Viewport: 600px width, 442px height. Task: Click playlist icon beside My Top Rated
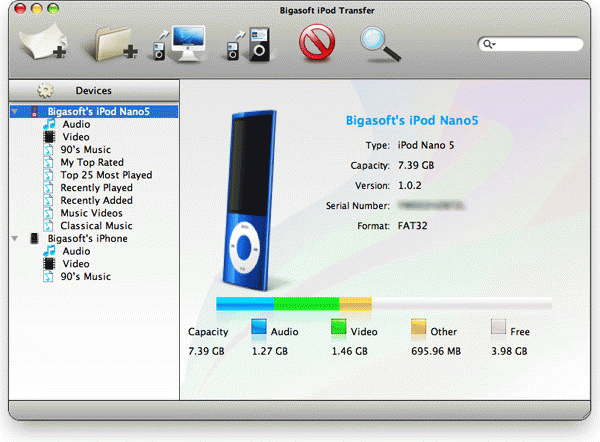point(48,162)
